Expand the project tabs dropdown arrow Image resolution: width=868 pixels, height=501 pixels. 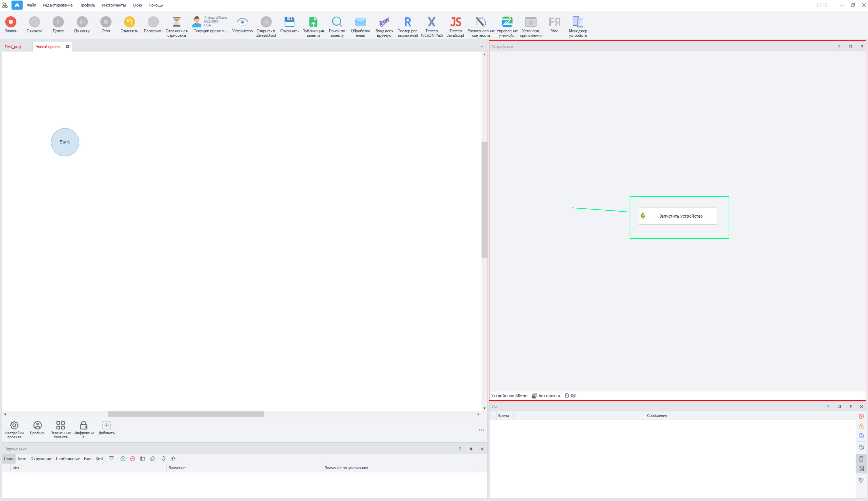coord(481,46)
